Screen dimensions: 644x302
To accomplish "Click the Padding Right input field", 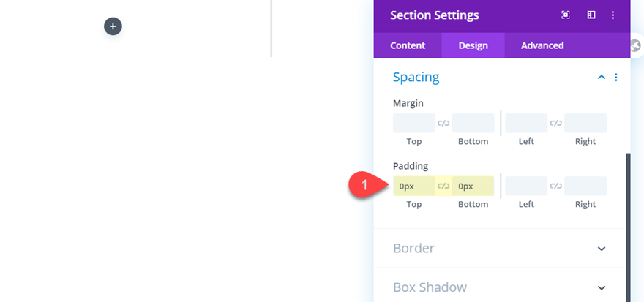I will point(585,186).
